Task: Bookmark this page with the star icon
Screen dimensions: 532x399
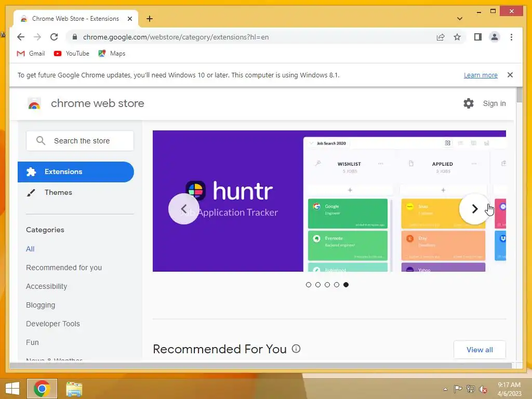Action: [x=457, y=37]
